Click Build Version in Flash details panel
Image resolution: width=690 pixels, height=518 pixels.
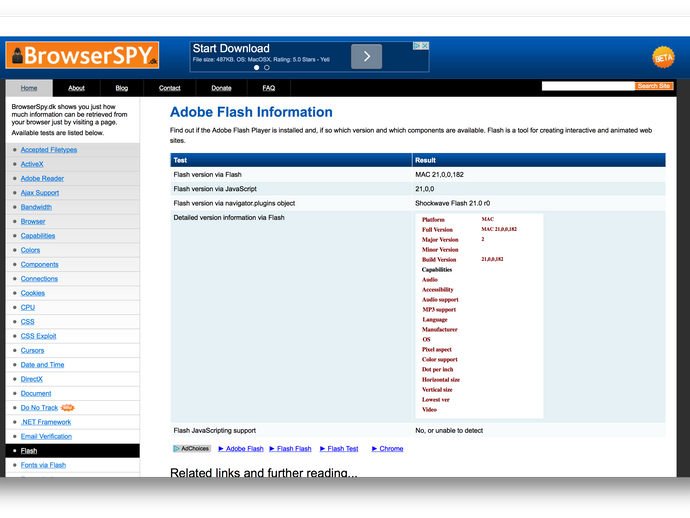coord(439,260)
